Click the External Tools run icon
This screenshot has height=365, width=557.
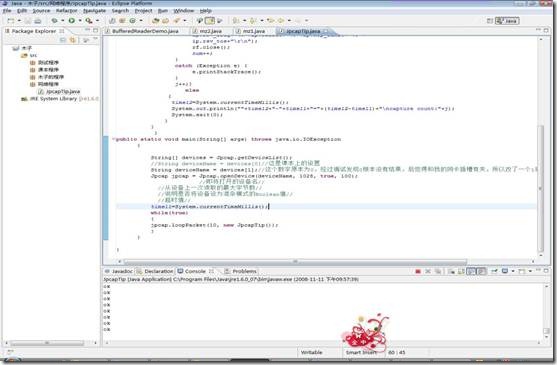(89, 21)
